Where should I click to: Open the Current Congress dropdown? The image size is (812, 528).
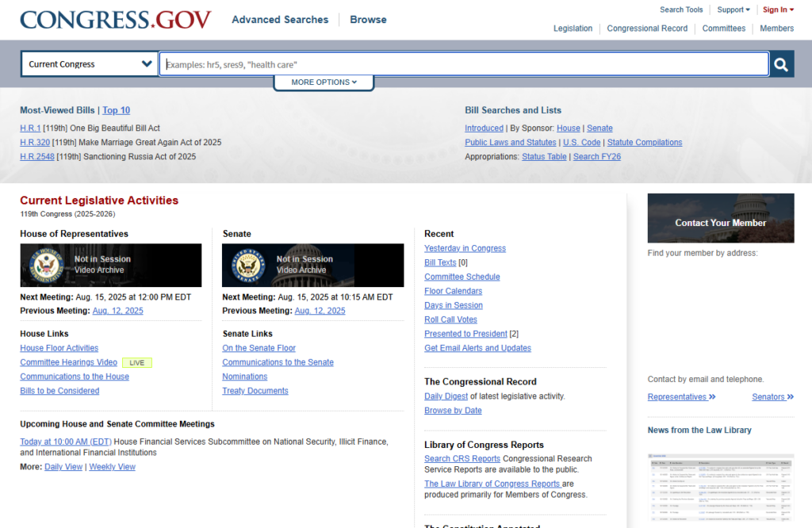[x=89, y=63]
